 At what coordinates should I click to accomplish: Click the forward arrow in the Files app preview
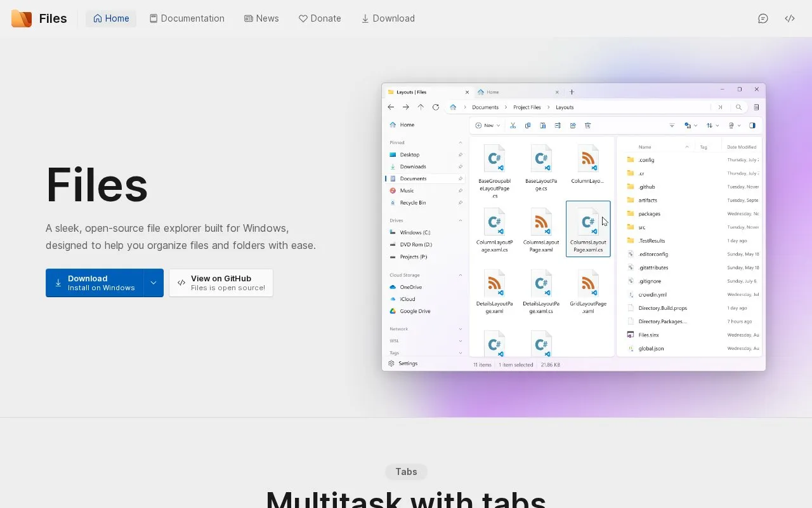click(x=405, y=107)
